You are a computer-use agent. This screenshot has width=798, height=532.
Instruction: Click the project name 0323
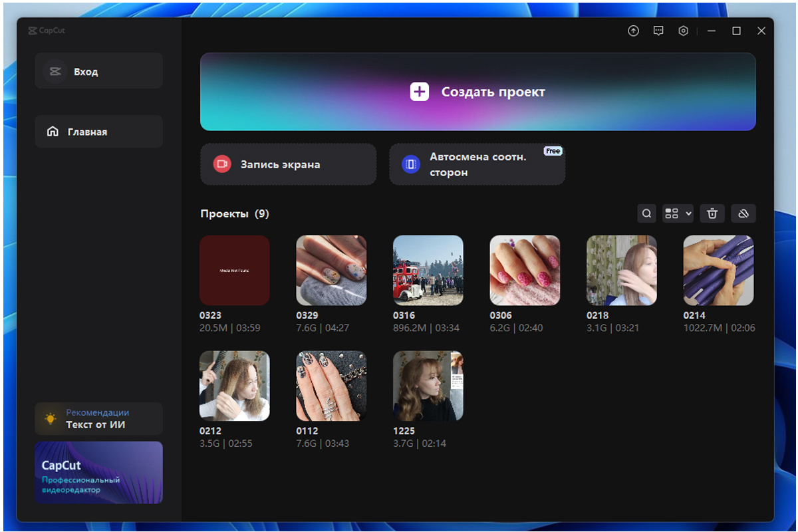(x=210, y=315)
